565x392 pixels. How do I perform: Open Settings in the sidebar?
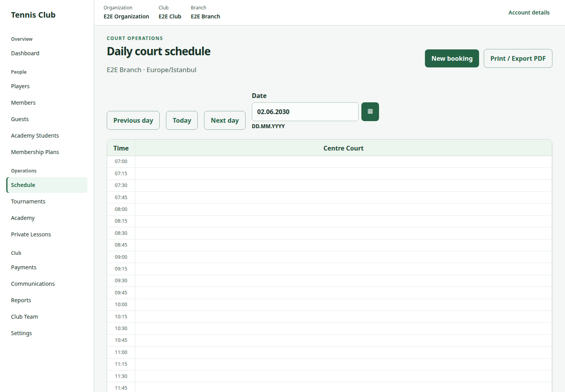[22, 333]
